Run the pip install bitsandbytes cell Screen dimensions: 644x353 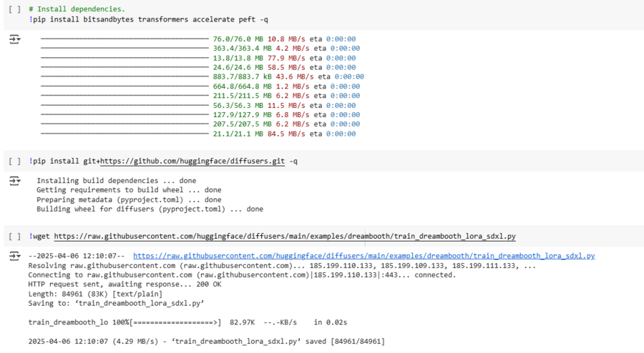point(14,9)
